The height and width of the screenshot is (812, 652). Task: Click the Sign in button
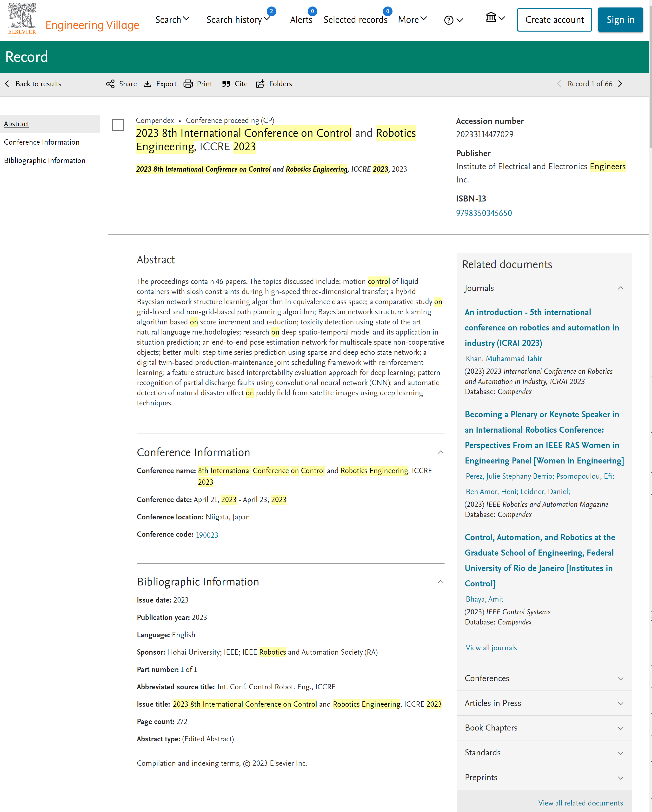(620, 20)
